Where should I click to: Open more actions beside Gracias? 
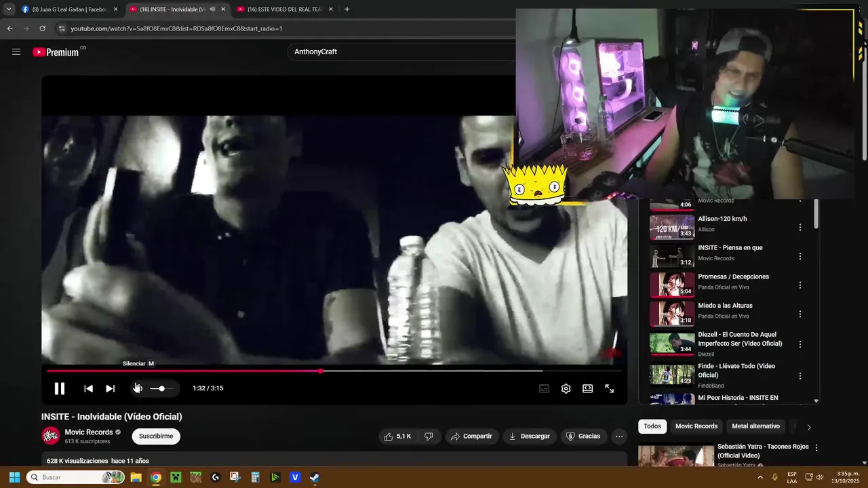pos(619,436)
